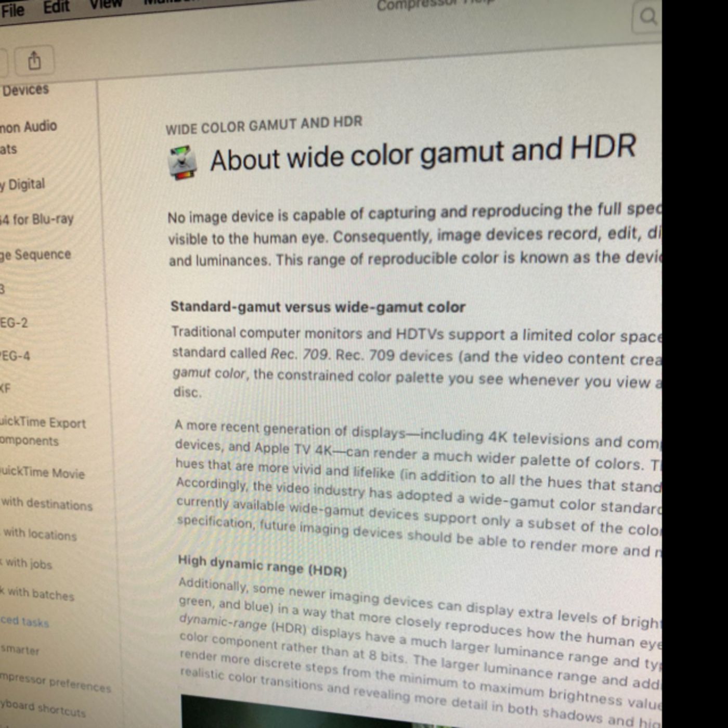The height and width of the screenshot is (728, 728).
Task: Open the Image Sequence sidebar topic
Action: pos(35,255)
